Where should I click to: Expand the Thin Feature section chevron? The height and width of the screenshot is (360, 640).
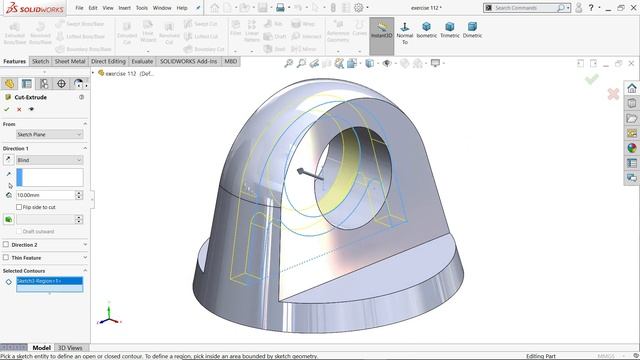coord(85,258)
